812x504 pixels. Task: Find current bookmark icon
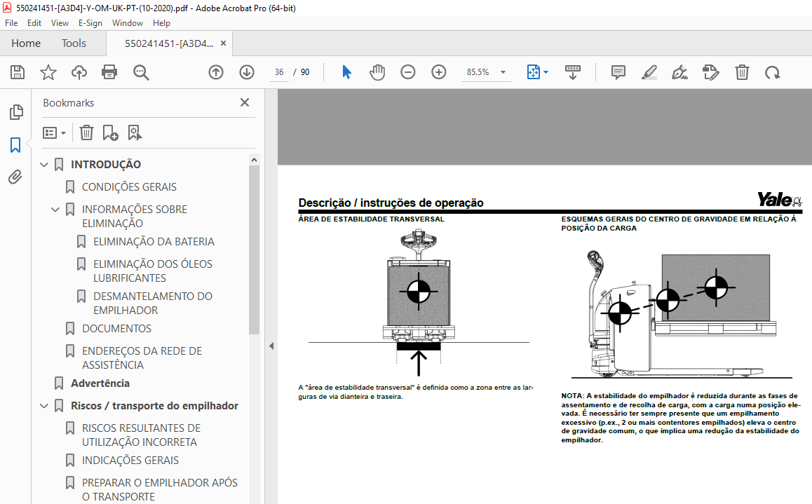135,133
